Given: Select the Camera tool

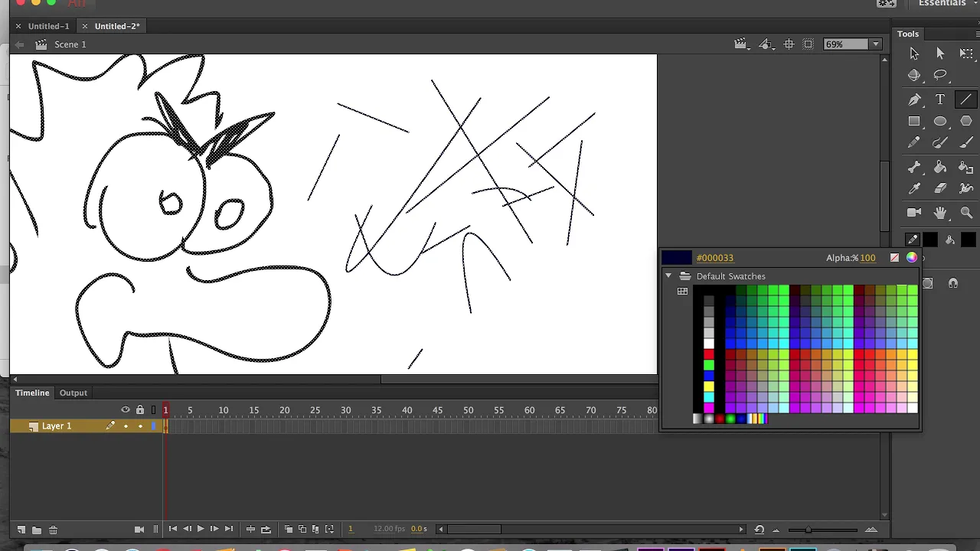Looking at the screenshot, I should (914, 213).
